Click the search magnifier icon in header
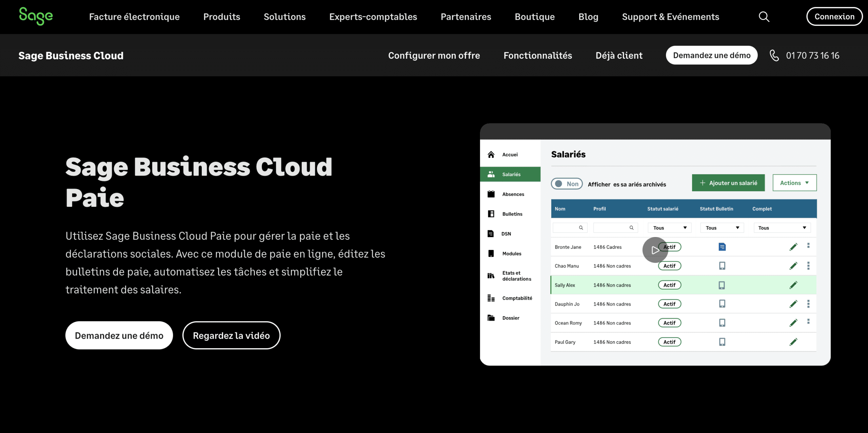Image resolution: width=868 pixels, height=433 pixels. pyautogui.click(x=764, y=17)
